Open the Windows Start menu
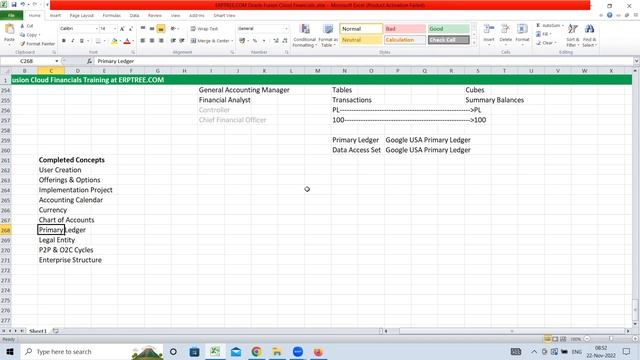The width and height of the screenshot is (640, 360). pos(10,351)
